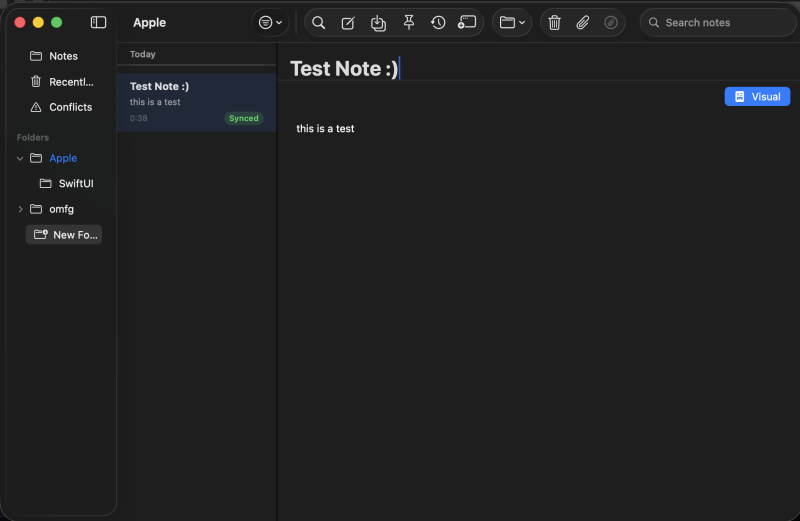This screenshot has height=521, width=800.
Task: Click the body text this is a test
Action: pos(325,129)
